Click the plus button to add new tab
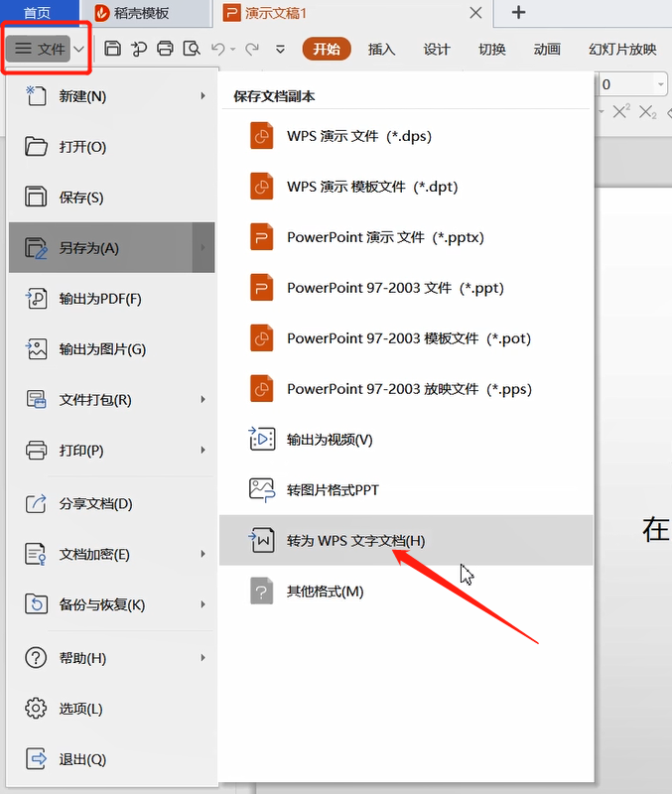Screen dimensions: 672x794 click(x=518, y=12)
